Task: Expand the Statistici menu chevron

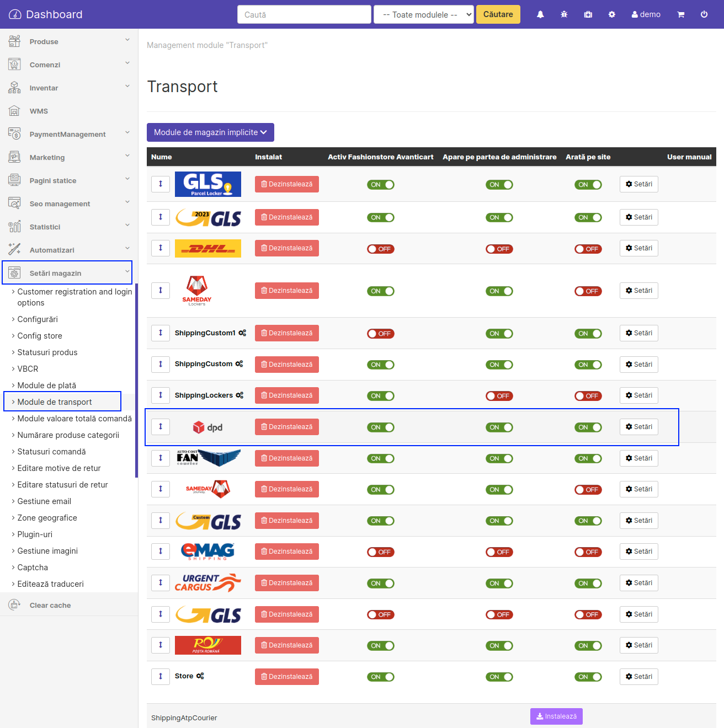Action: 127,225
